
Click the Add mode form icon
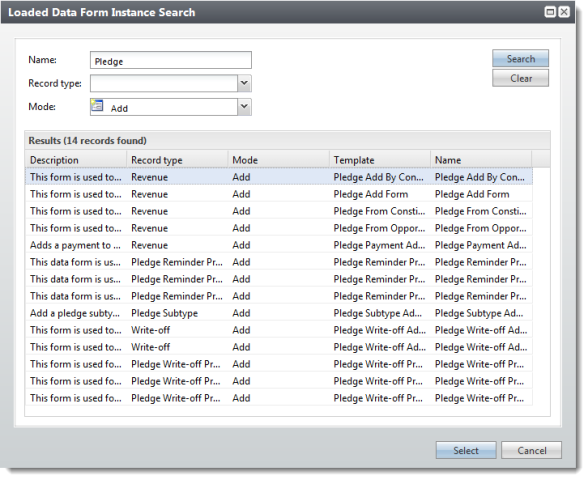97,106
